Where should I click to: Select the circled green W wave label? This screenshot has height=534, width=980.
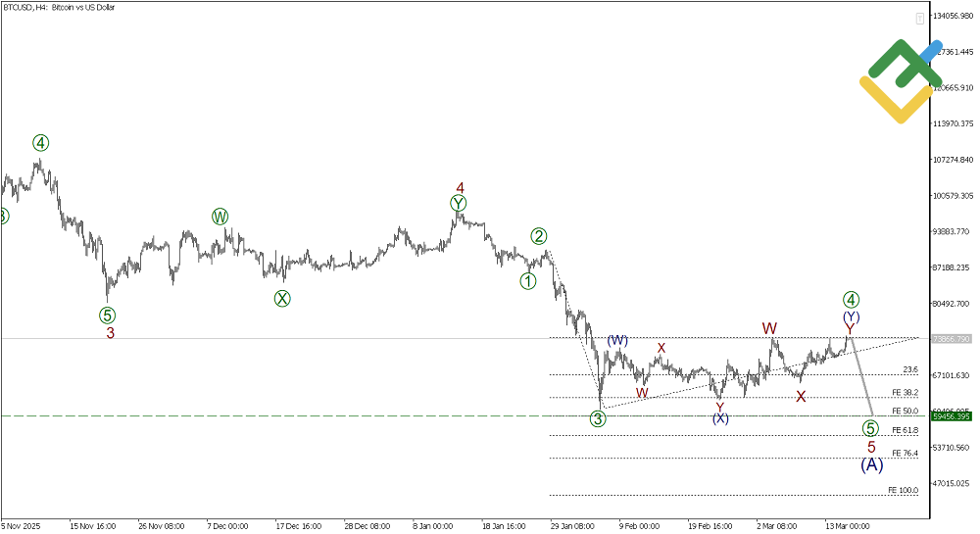[220, 217]
